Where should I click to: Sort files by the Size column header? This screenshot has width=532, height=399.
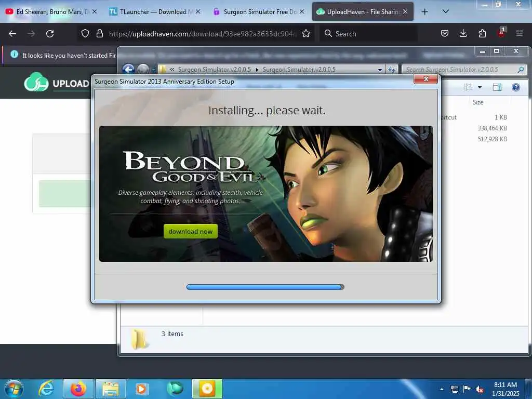pos(478,102)
